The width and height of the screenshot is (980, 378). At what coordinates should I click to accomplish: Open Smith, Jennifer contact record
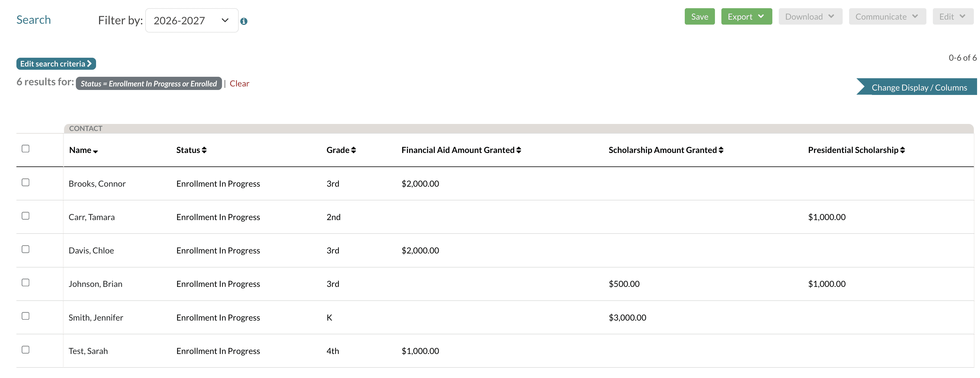96,317
